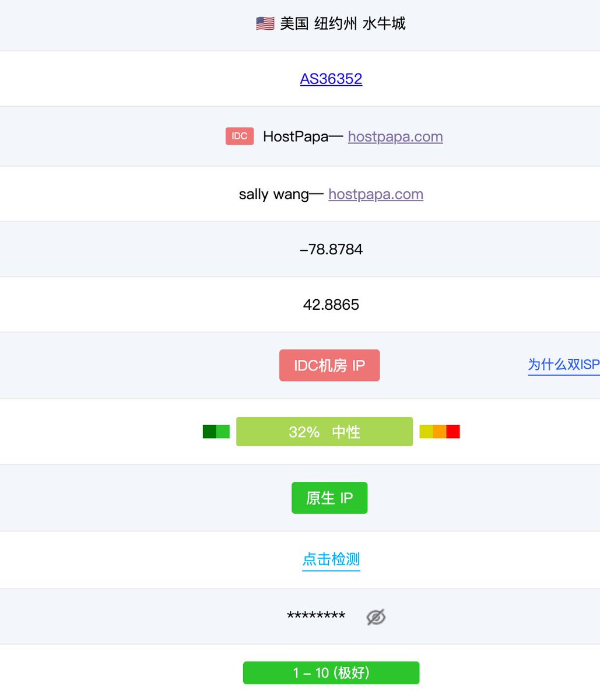Click the orange risk swatch
600x700 pixels.
tap(440, 432)
